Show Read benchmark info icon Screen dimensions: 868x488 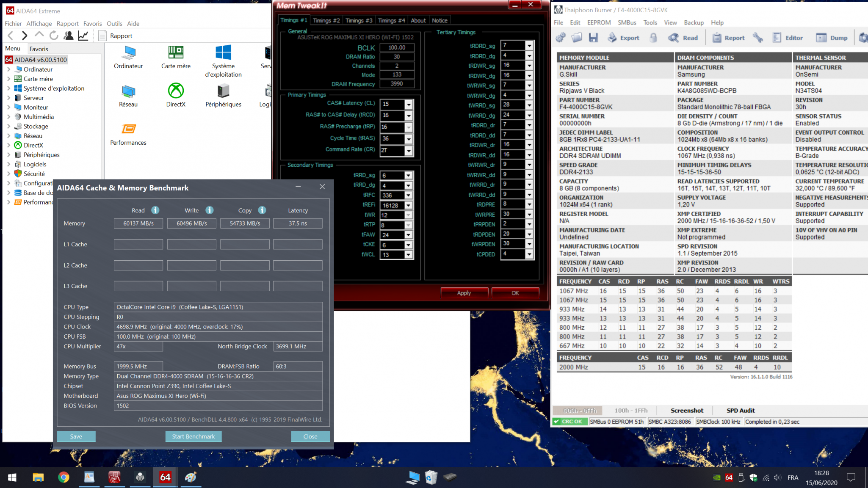(155, 210)
